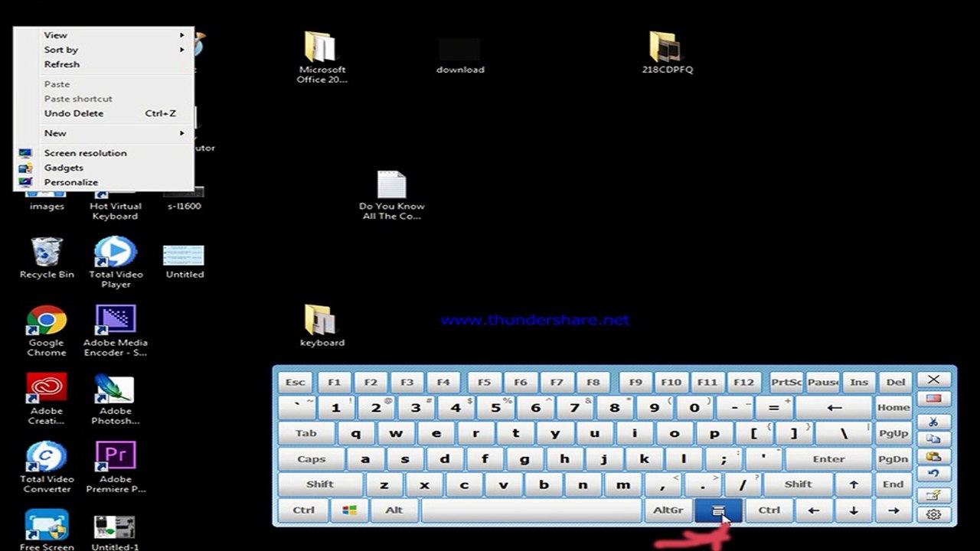Select the 218CDPFQ folder on the desktop

(668, 52)
